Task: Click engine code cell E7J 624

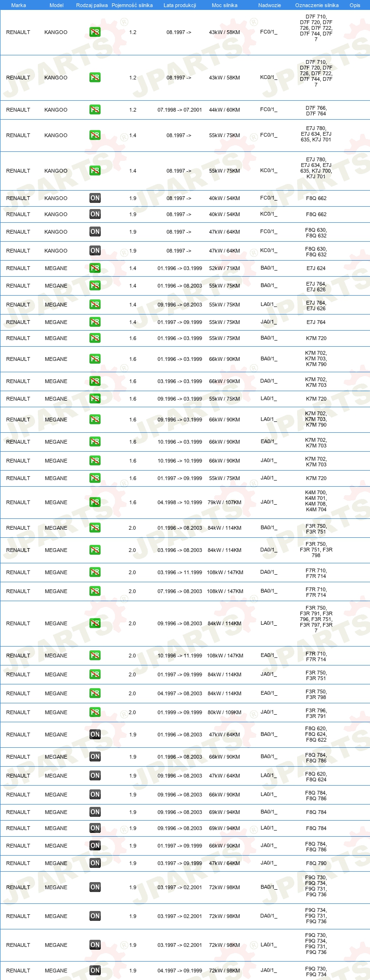Action: point(316,268)
